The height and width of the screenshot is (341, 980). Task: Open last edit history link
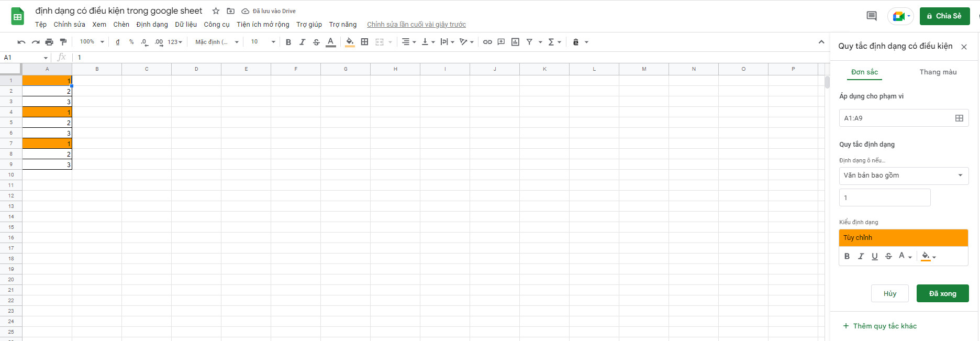click(x=416, y=25)
